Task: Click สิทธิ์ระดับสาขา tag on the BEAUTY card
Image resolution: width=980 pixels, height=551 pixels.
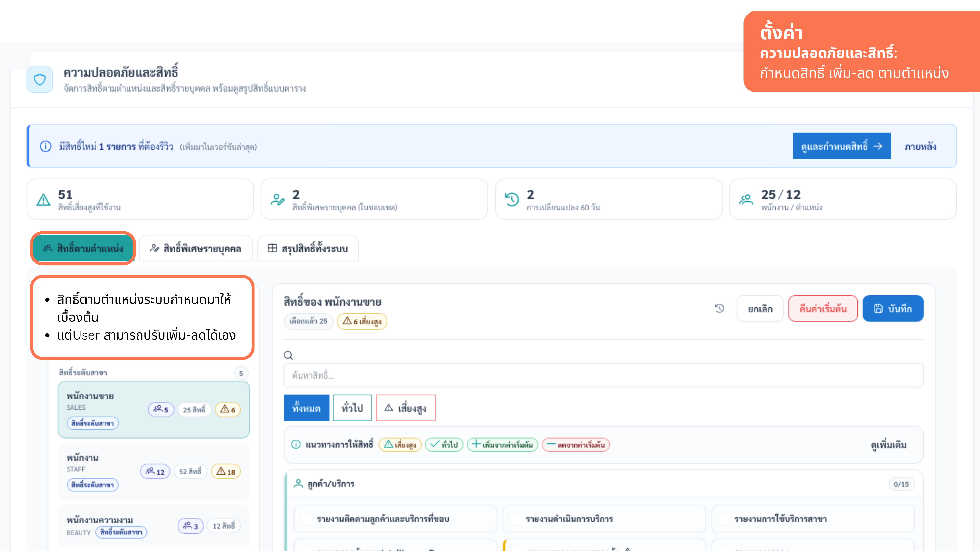Action: (x=121, y=532)
